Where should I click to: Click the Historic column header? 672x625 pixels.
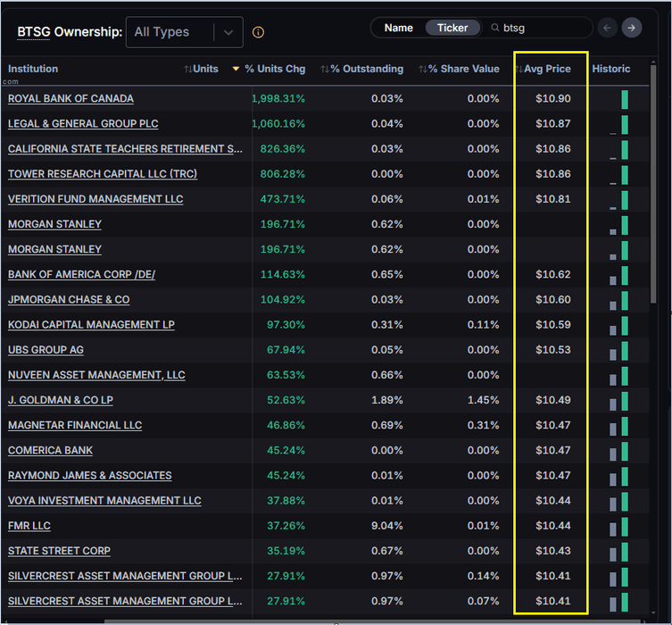click(x=610, y=69)
